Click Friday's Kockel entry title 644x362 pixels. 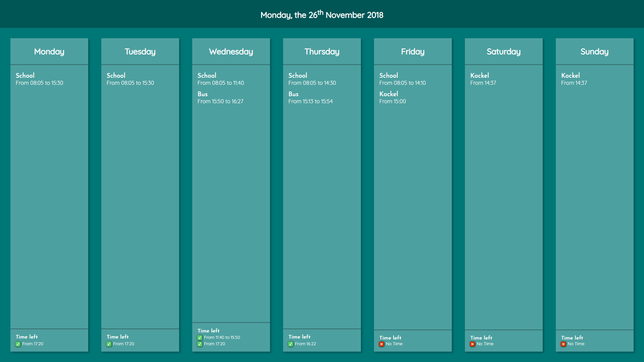click(x=389, y=94)
